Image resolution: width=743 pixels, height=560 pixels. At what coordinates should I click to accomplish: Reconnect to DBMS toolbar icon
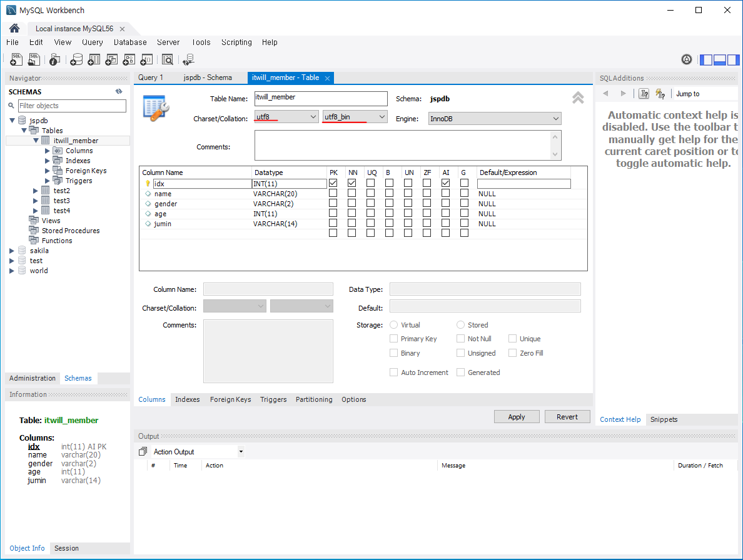pos(189,59)
